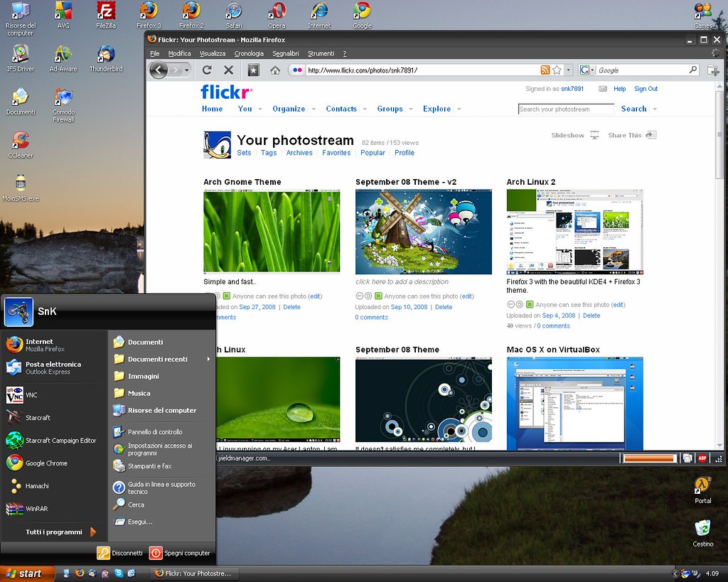Open the Arch Gnome Theme photo thumbnail

tap(271, 232)
